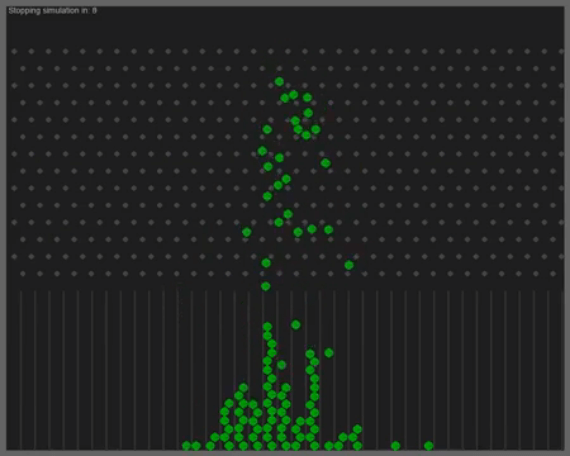Click the rightmost green ball on floor
Image resolution: width=570 pixels, height=456 pixels.
pos(429,445)
